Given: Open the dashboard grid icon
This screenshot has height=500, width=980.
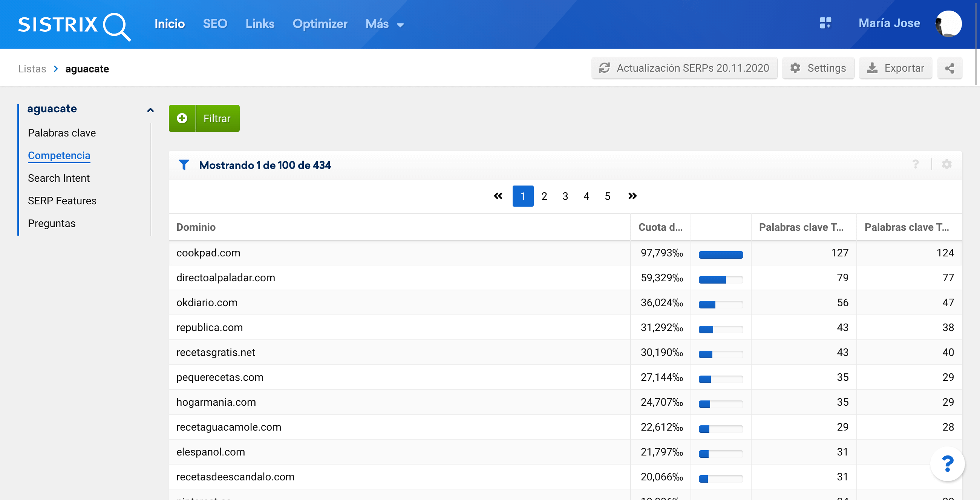Looking at the screenshot, I should tap(825, 24).
